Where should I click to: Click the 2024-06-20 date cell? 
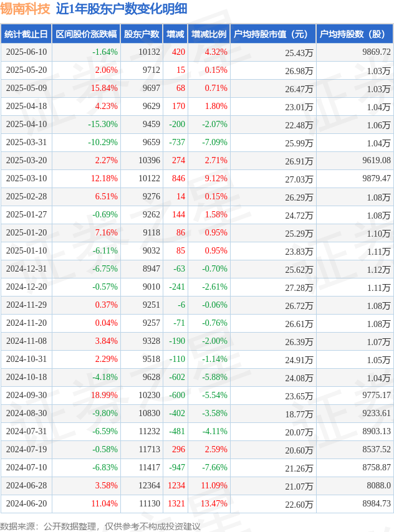click(x=26, y=503)
